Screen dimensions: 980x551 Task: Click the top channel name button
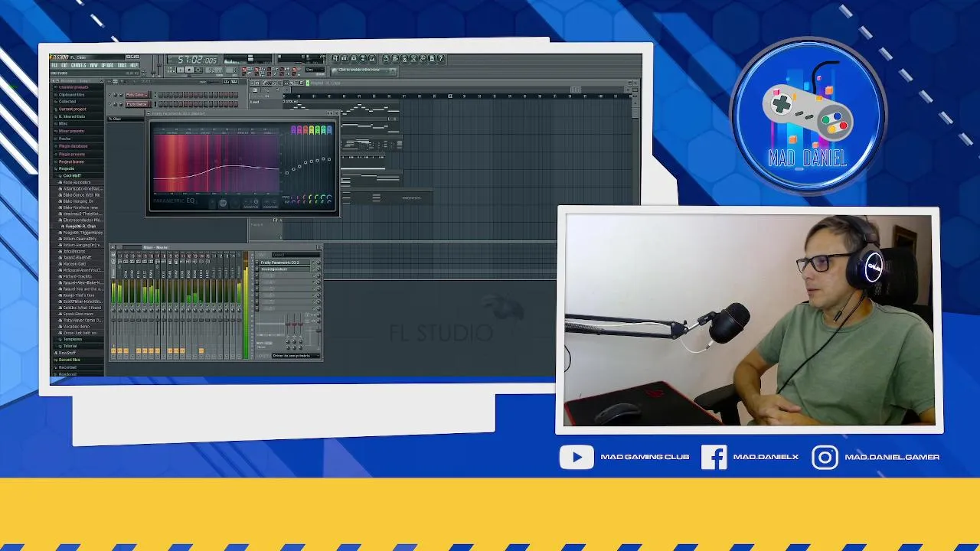[137, 95]
